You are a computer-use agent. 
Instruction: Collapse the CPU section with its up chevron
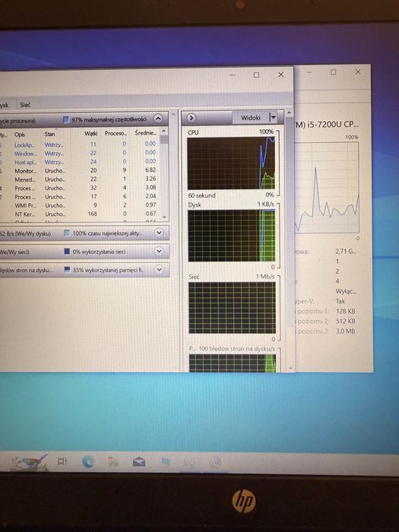158,119
